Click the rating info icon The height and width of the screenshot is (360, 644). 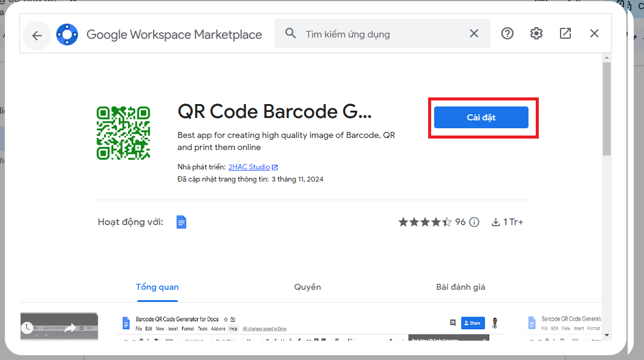tap(475, 222)
